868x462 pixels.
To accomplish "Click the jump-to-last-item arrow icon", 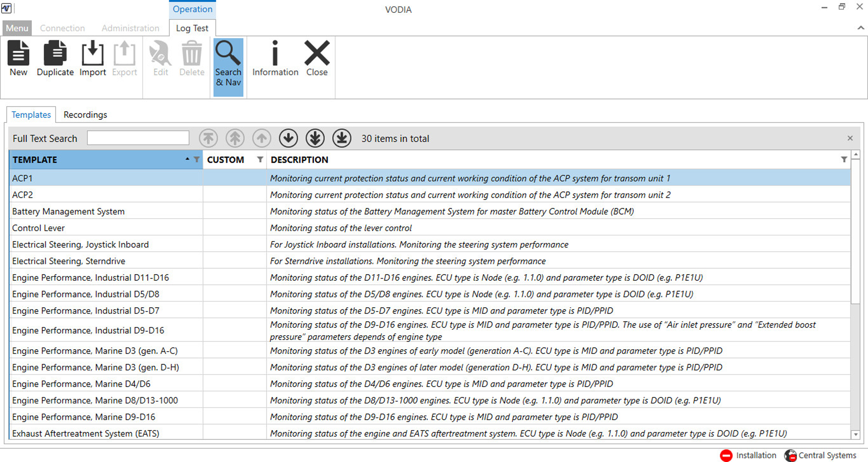I will pyautogui.click(x=342, y=138).
